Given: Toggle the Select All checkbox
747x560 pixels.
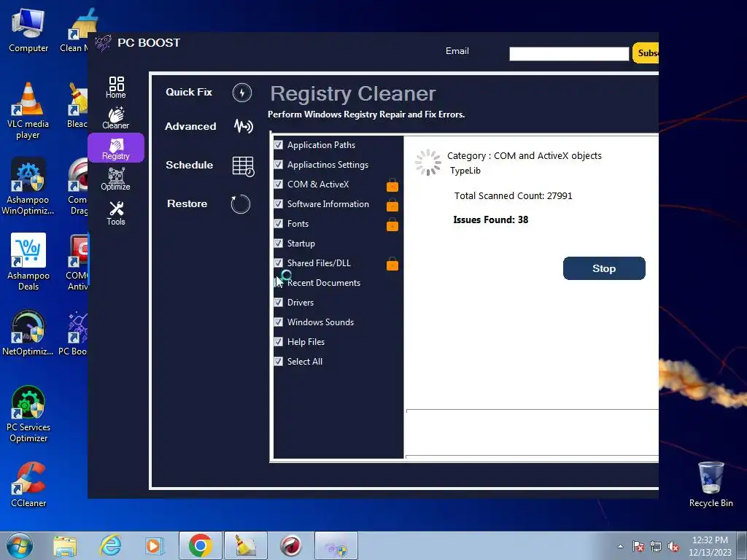Looking at the screenshot, I should [279, 361].
